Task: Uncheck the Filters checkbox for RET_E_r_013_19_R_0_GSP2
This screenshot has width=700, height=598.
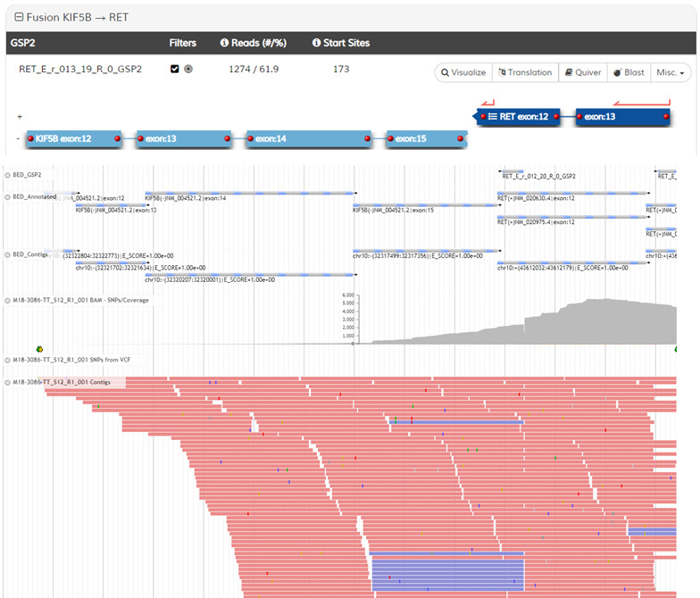Action: pyautogui.click(x=175, y=69)
